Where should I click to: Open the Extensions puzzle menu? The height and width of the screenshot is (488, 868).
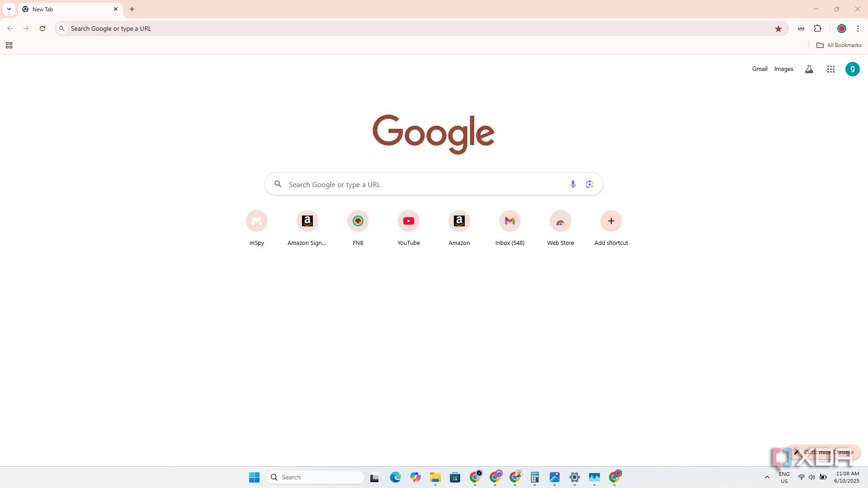[817, 28]
